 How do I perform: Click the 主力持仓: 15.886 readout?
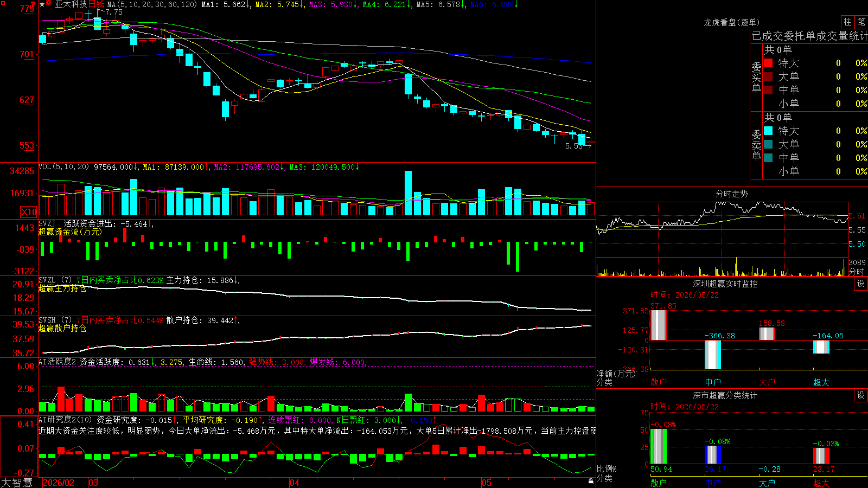coord(200,280)
